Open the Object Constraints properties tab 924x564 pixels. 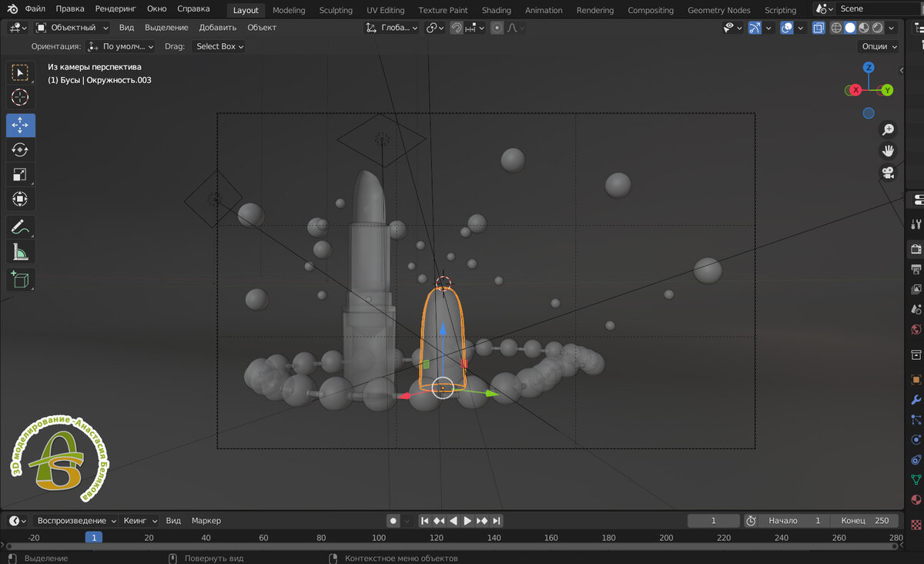click(x=916, y=460)
